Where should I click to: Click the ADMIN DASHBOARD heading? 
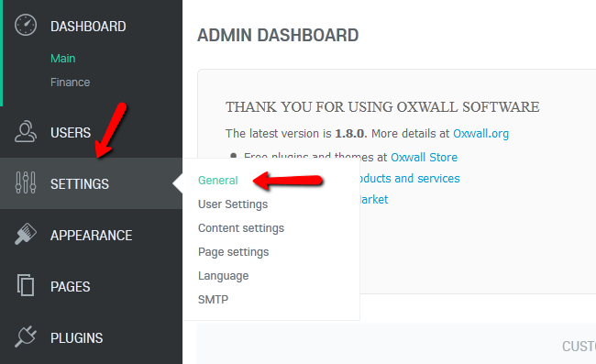(x=278, y=36)
